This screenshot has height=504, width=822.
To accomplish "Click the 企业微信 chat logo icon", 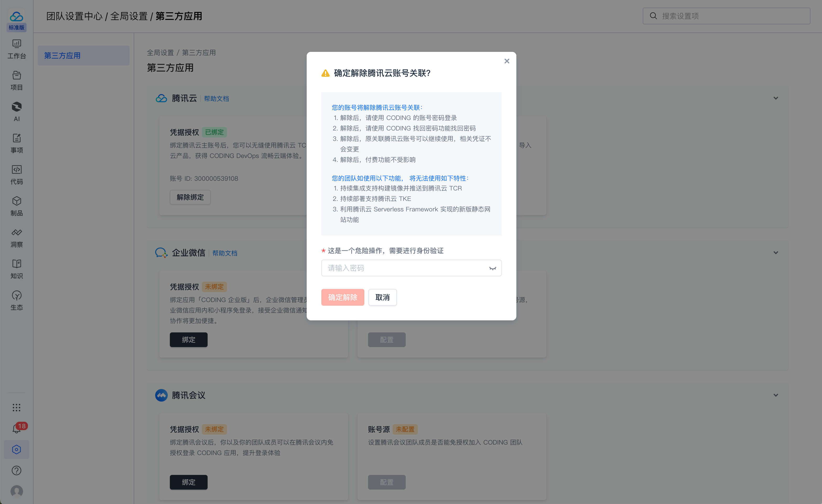I will pos(161,253).
